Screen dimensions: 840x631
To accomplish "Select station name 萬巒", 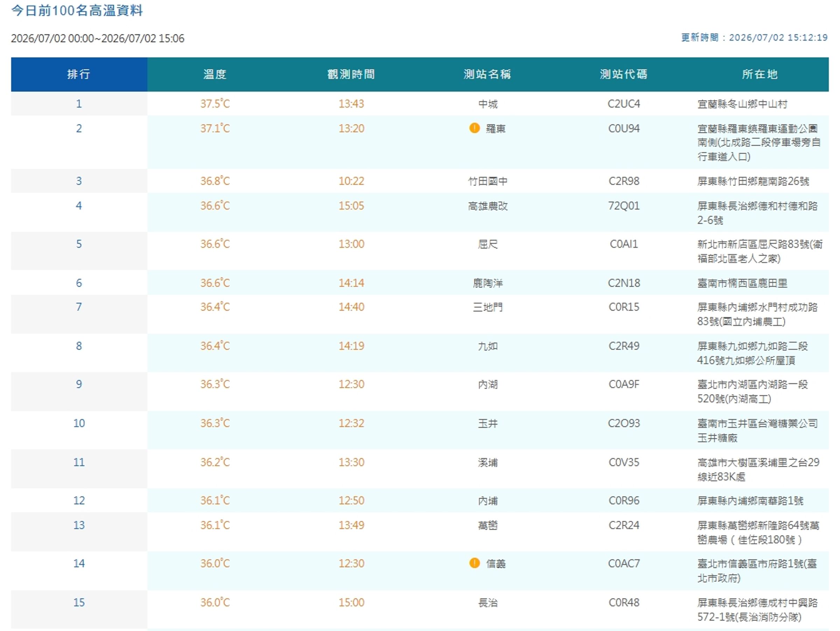I will (x=488, y=525).
